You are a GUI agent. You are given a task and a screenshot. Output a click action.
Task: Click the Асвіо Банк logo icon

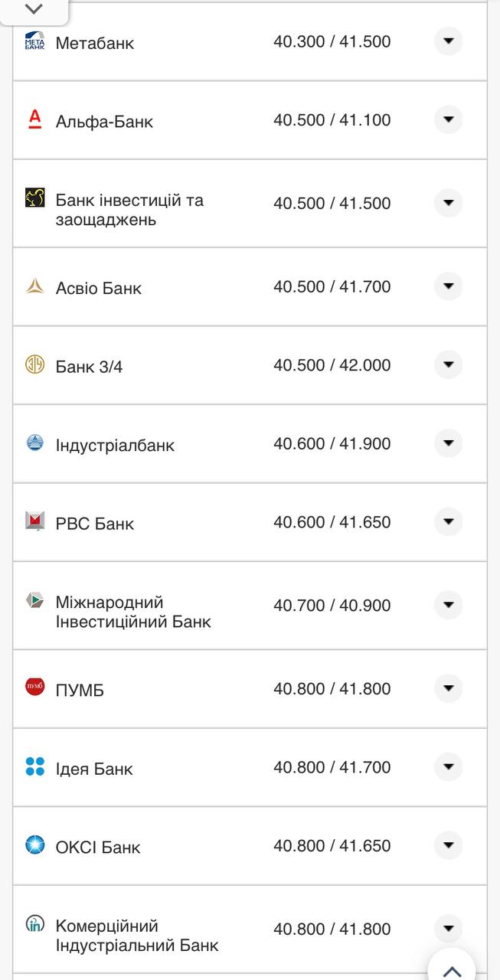point(34,286)
